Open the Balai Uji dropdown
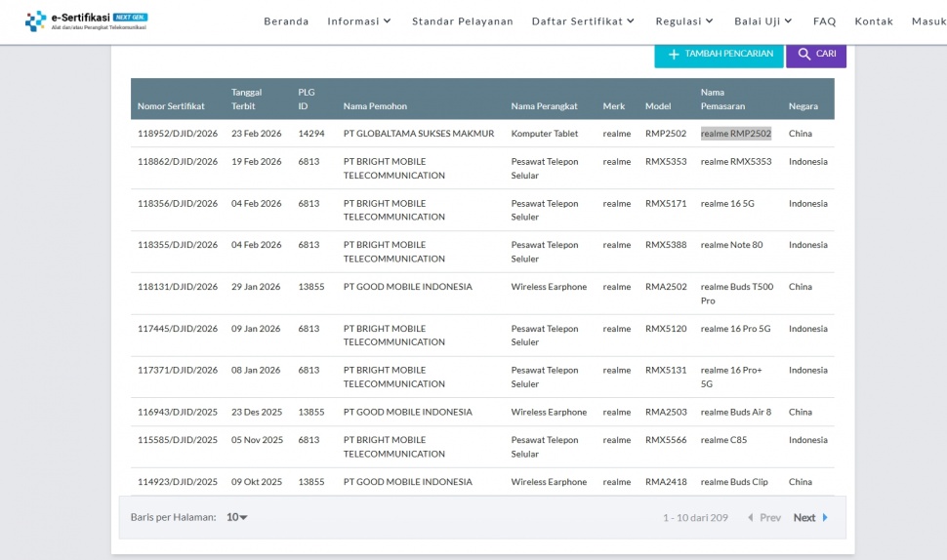This screenshot has height=560, width=947. (763, 21)
